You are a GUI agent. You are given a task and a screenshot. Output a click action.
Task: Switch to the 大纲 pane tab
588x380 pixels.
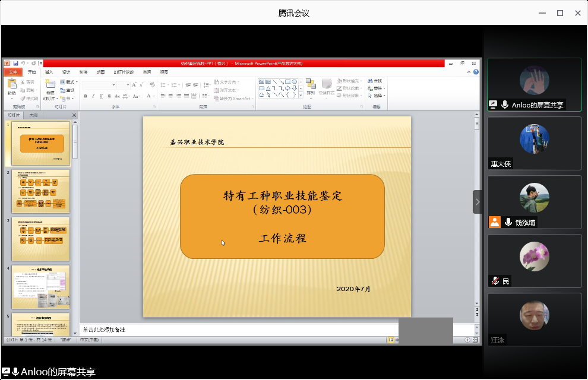tap(34, 115)
